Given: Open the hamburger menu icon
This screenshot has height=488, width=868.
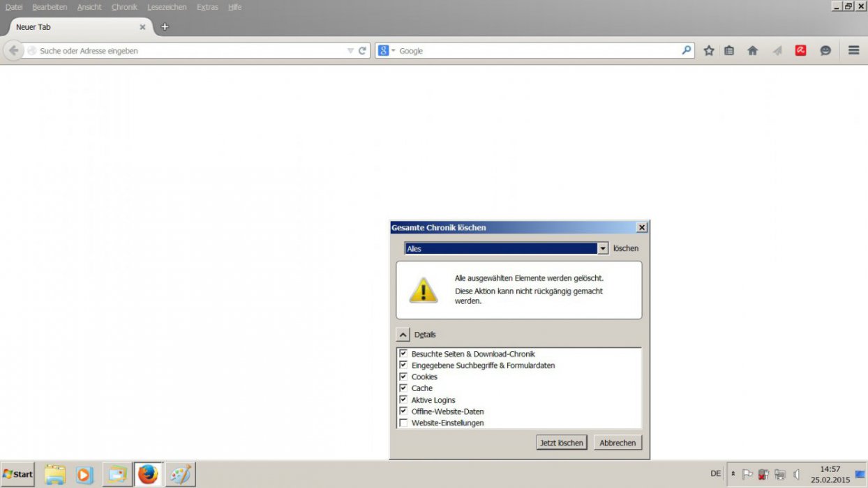Looking at the screenshot, I should pyautogui.click(x=853, y=51).
